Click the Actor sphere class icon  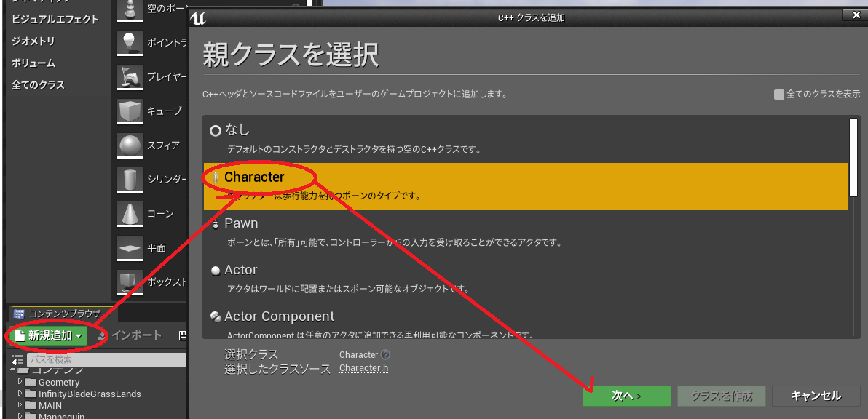(x=216, y=271)
